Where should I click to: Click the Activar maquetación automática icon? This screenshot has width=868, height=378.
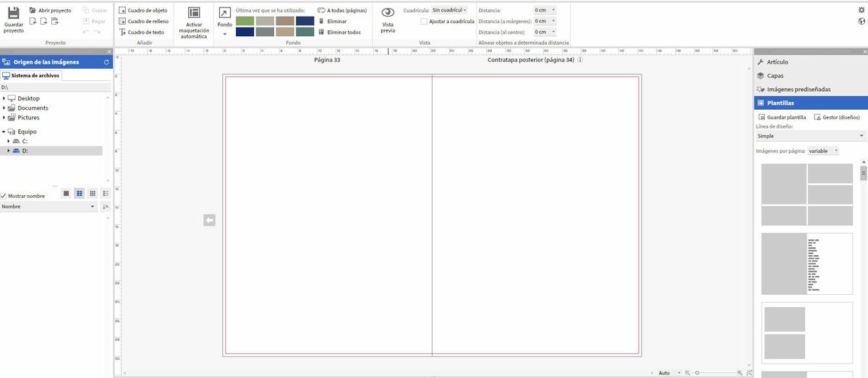[193, 14]
